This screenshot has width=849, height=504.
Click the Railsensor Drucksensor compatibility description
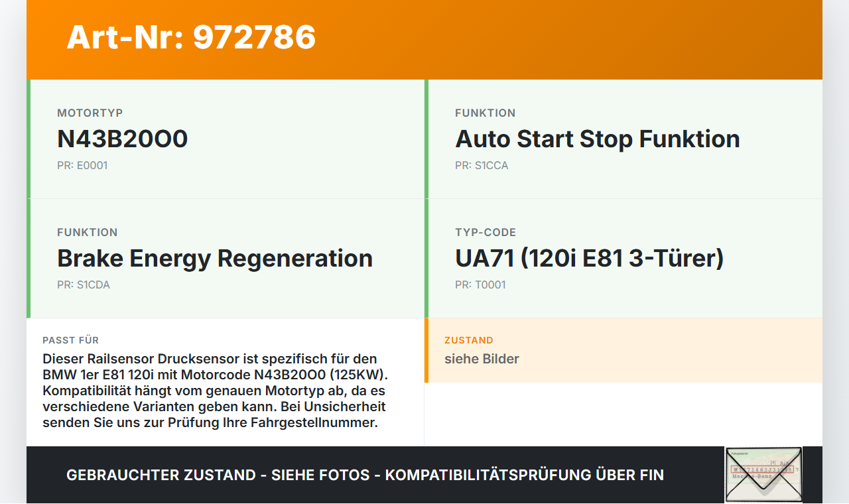click(216, 391)
